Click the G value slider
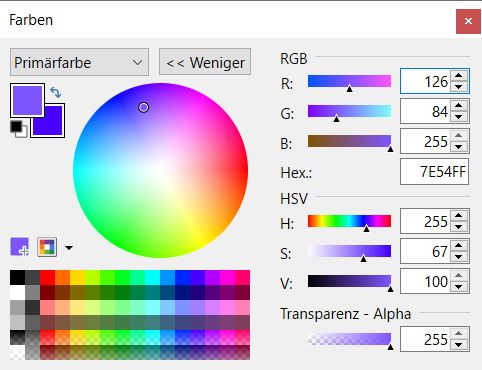482x370 pixels. [349, 111]
